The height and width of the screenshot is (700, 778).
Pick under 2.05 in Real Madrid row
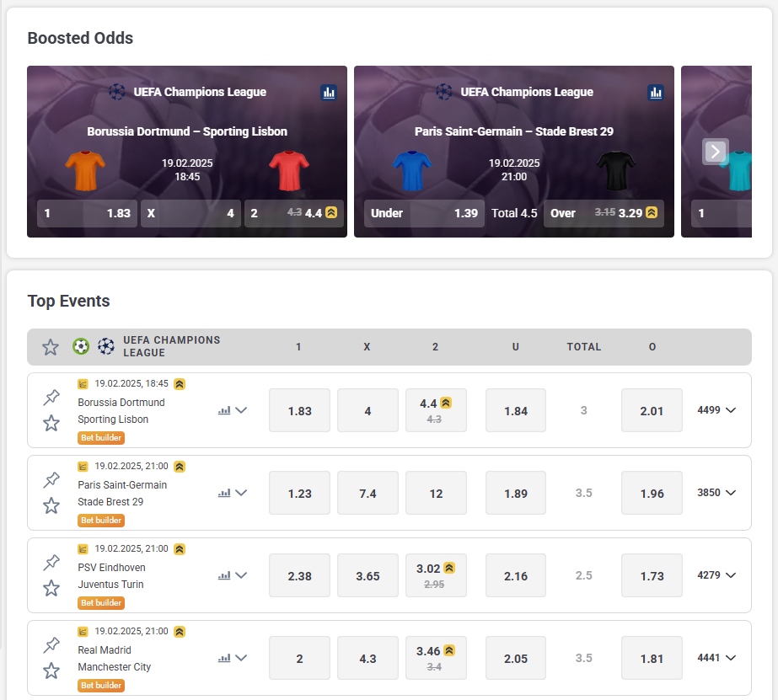[x=516, y=658]
